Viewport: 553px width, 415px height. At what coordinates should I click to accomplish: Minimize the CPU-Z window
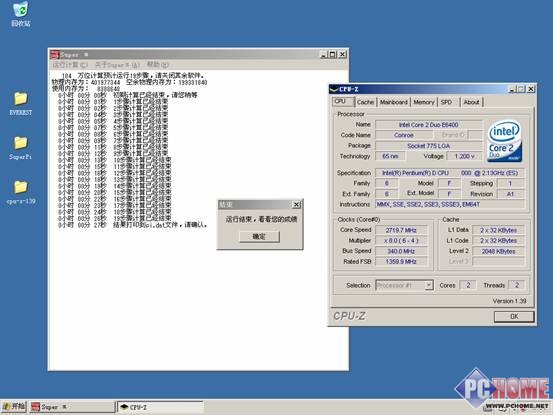[x=512, y=89]
